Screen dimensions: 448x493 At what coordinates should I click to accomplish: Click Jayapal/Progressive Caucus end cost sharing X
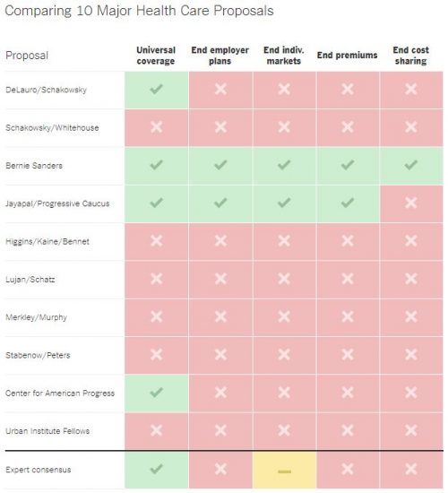tap(411, 203)
